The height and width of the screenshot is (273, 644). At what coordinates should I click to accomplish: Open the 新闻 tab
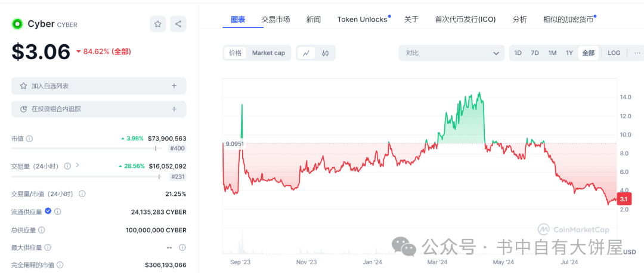point(314,19)
